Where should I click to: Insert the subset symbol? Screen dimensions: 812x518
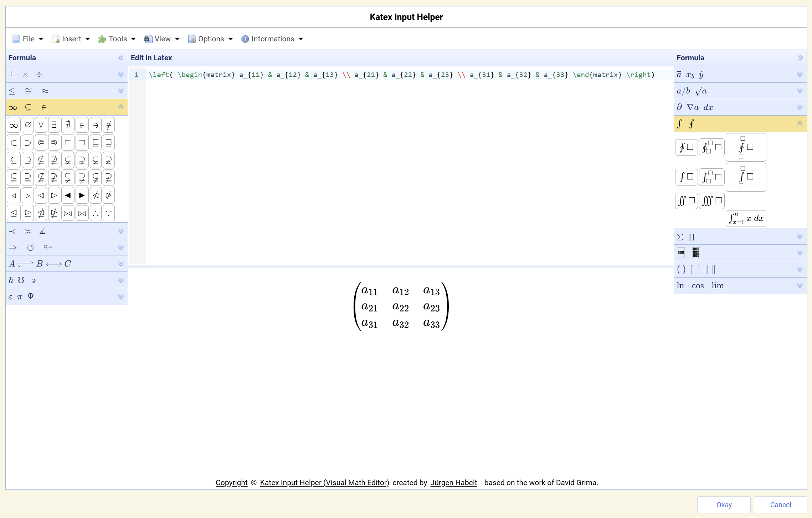click(x=14, y=143)
